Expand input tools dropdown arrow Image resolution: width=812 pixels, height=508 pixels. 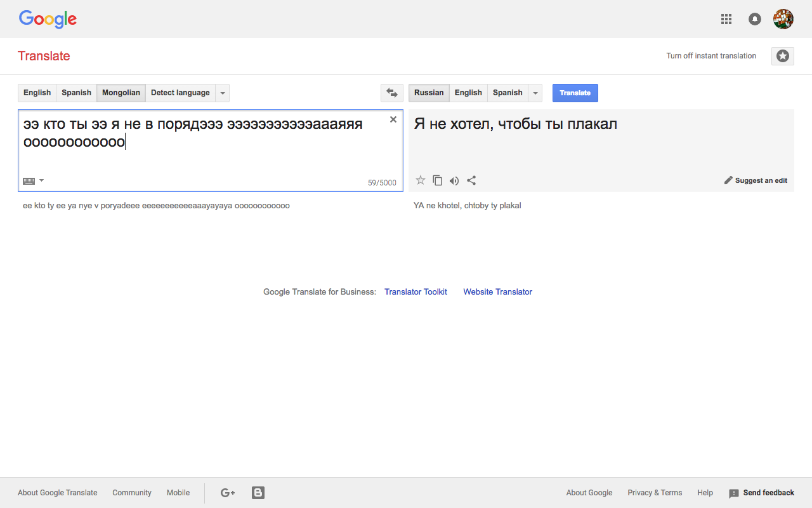click(42, 181)
